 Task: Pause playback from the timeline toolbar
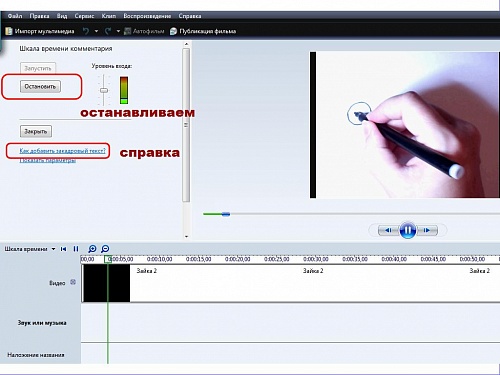click(x=76, y=249)
